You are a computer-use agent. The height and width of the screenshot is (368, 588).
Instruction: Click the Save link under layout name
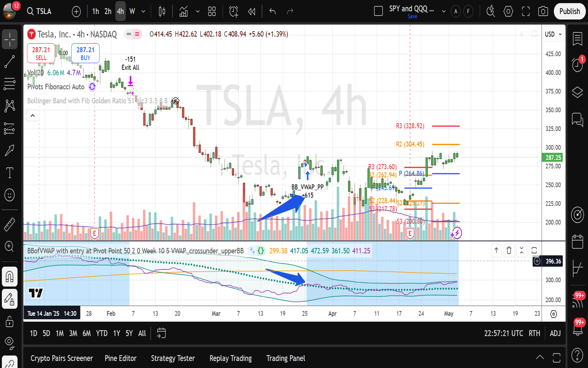pyautogui.click(x=412, y=17)
